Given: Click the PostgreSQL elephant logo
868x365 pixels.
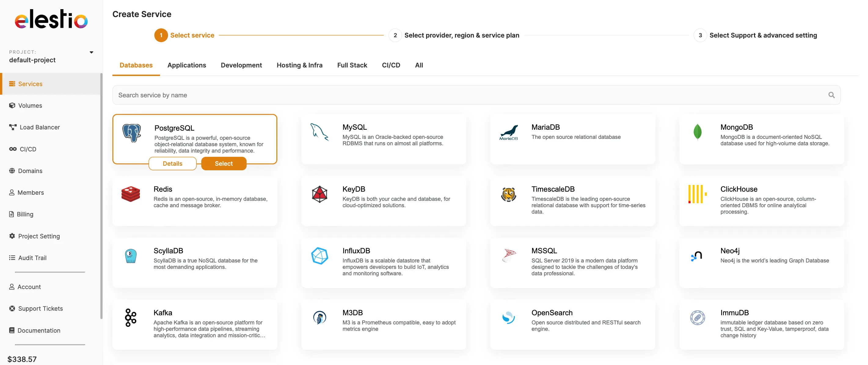Looking at the screenshot, I should click(132, 133).
